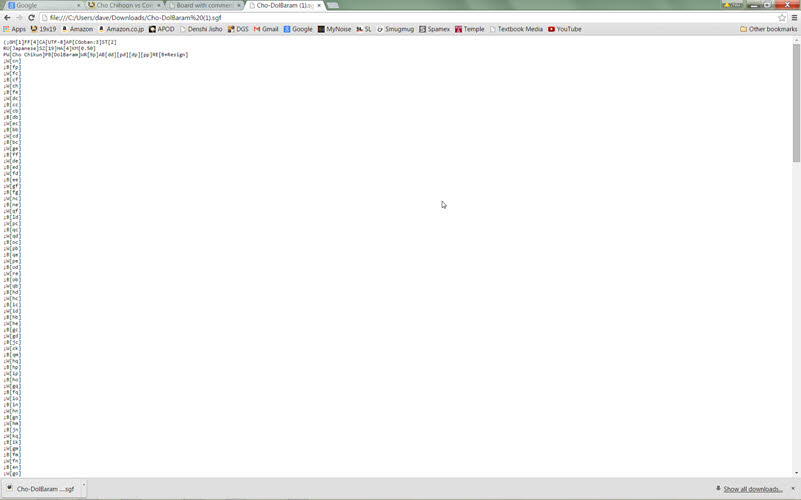Click the browser back arrow

7,17
